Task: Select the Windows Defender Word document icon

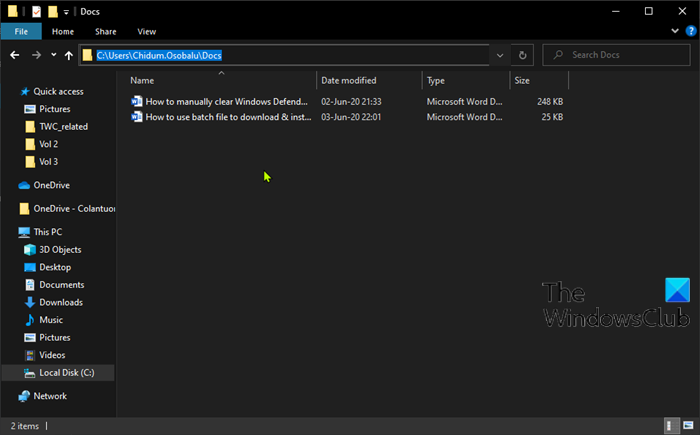Action: (x=137, y=101)
